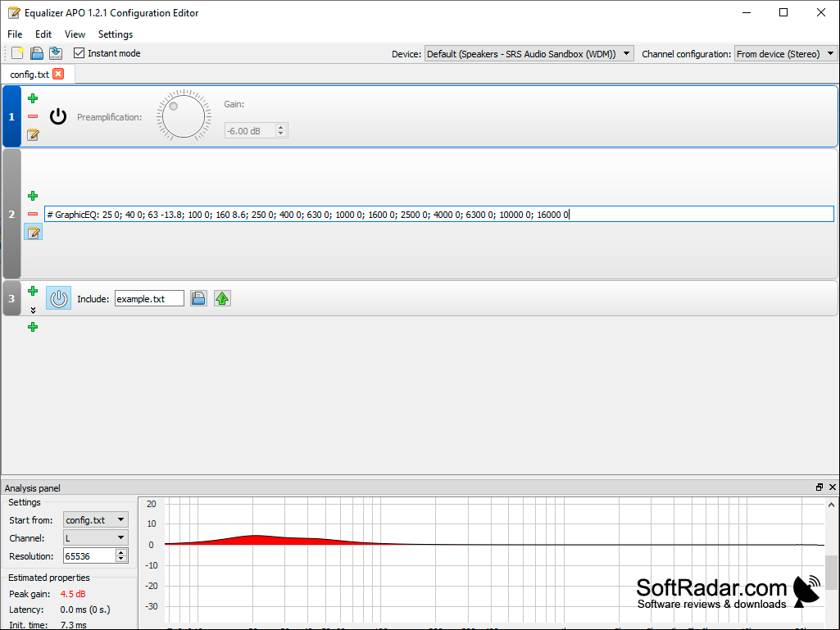Click the Include filename field
The image size is (840, 630).
[149, 298]
